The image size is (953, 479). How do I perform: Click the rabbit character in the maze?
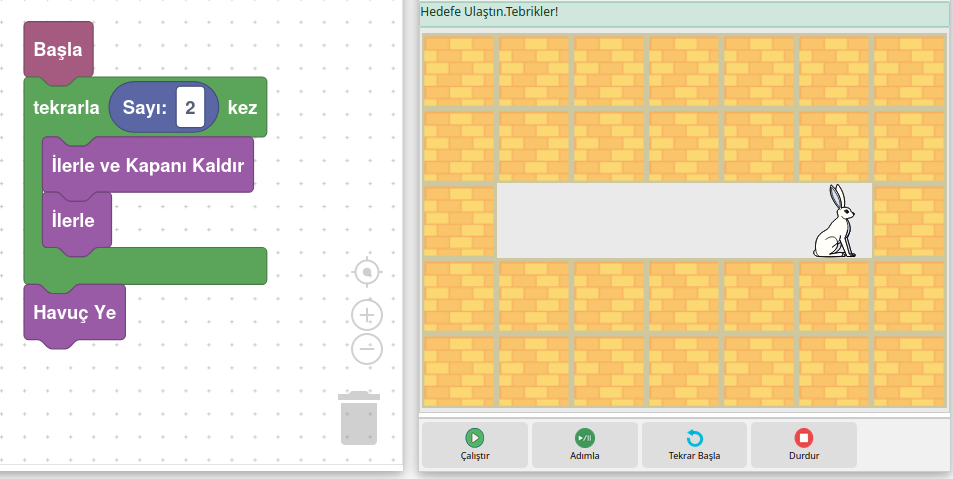835,222
